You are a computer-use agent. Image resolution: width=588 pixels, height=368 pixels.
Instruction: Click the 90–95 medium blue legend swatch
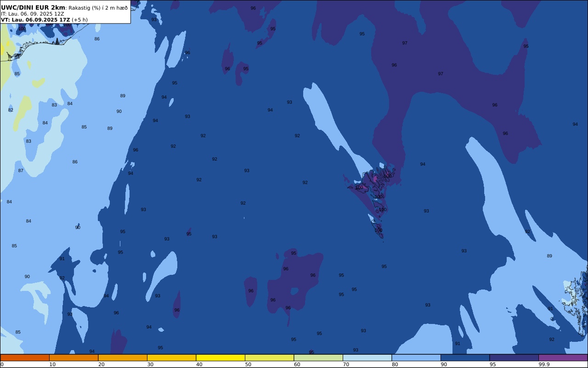click(x=465, y=357)
